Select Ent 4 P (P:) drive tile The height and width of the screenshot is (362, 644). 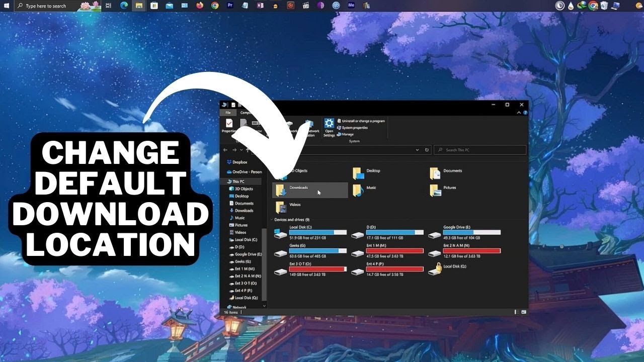point(388,269)
